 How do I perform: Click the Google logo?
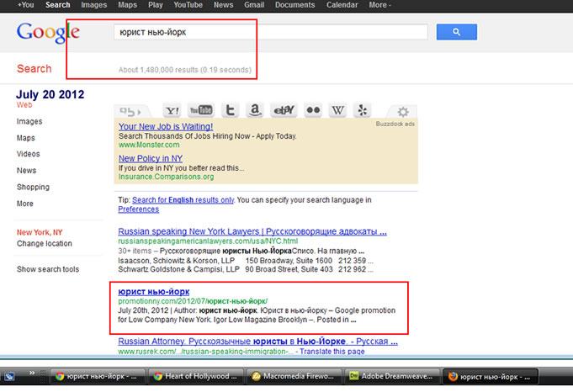click(48, 33)
